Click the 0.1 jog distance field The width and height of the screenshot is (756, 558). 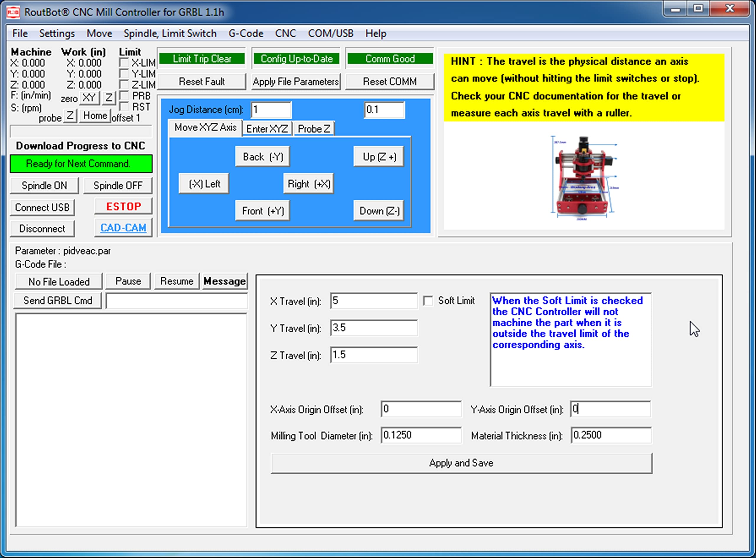[384, 110]
